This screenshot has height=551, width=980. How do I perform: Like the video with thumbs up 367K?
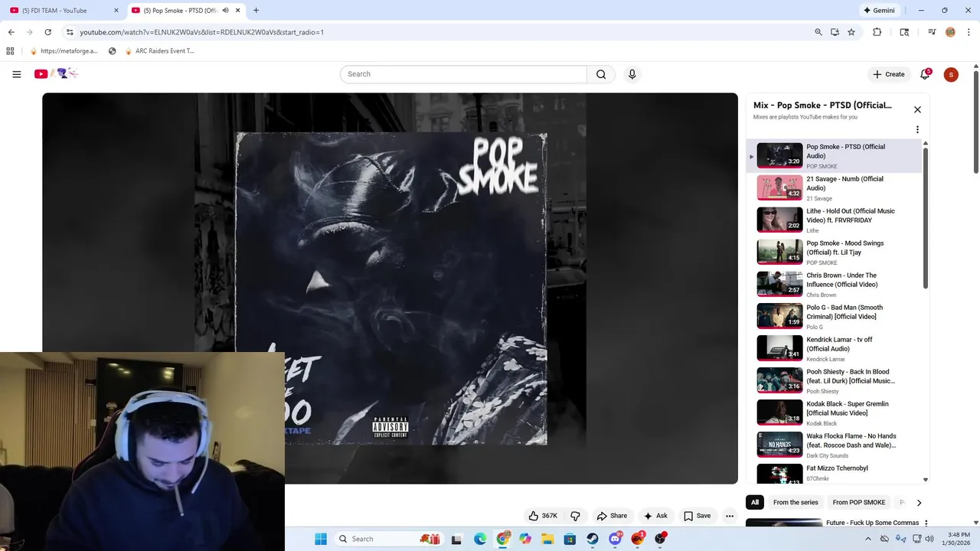(x=542, y=516)
